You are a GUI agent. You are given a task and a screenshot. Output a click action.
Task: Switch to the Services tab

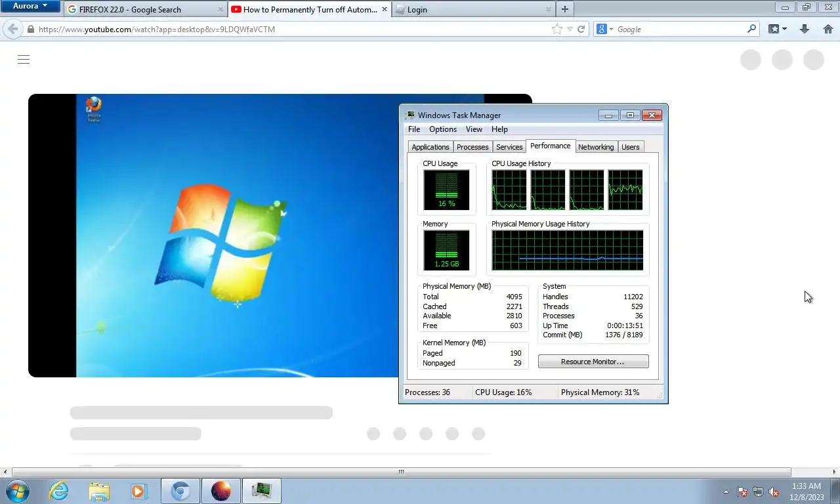click(x=509, y=147)
